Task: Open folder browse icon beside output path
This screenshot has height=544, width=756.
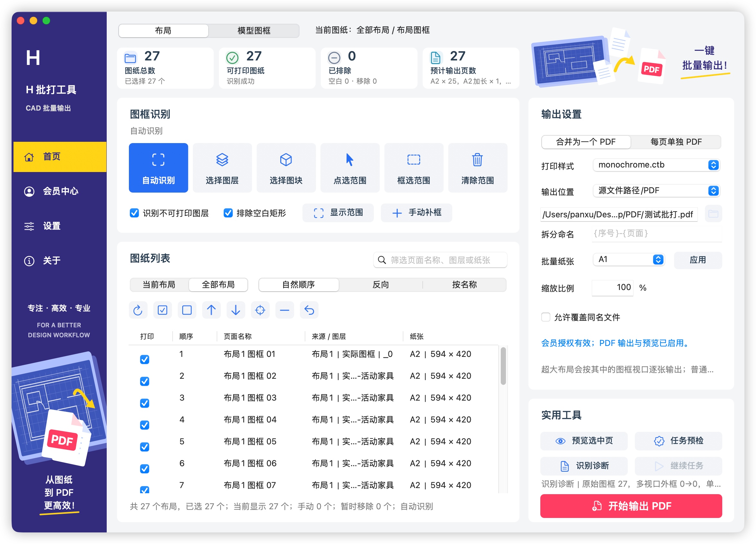Action: (713, 214)
